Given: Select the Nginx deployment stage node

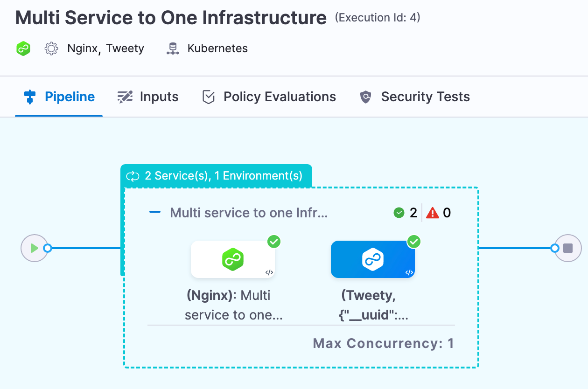Looking at the screenshot, I should tap(233, 259).
